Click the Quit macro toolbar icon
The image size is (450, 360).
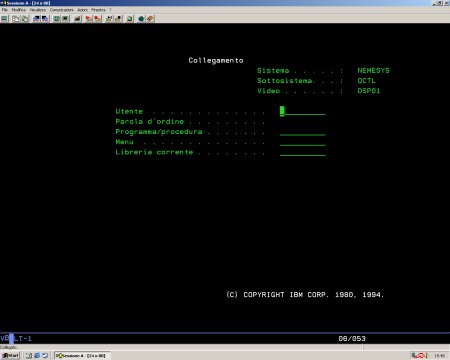tap(118, 19)
